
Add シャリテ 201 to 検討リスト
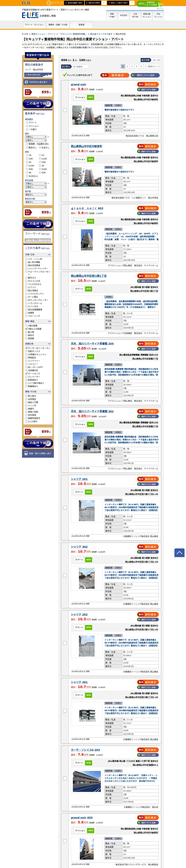(x=148, y=484)
